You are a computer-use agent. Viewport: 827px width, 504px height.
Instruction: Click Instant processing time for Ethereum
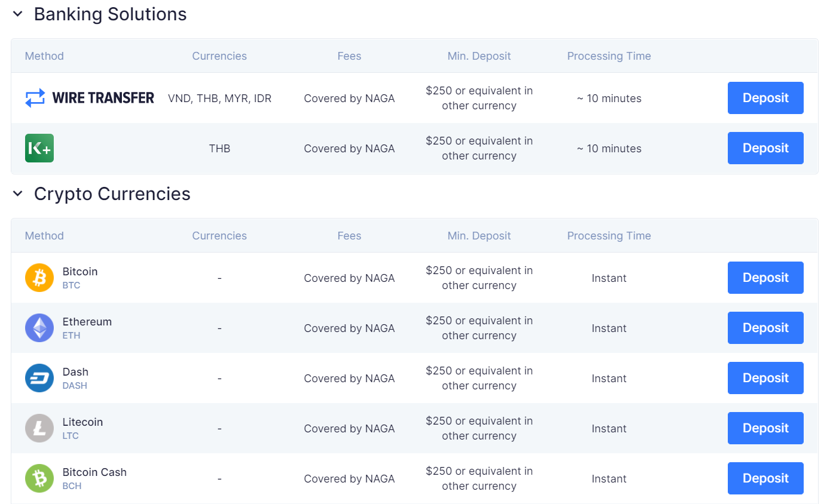click(609, 328)
